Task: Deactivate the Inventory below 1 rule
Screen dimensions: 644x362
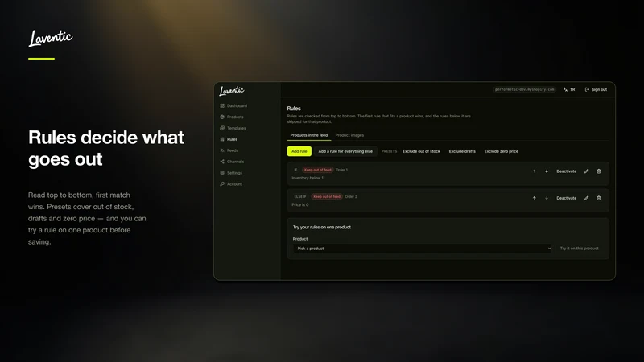Action: [x=567, y=171]
